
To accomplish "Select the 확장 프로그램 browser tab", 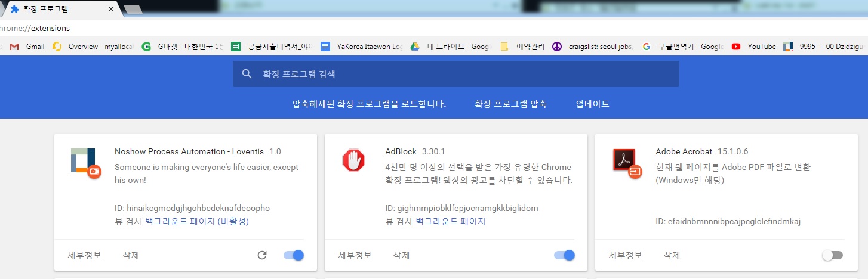I will (x=60, y=10).
